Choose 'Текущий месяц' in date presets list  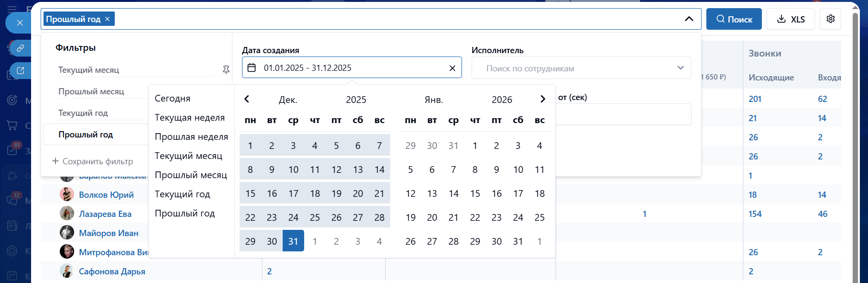coord(188,156)
